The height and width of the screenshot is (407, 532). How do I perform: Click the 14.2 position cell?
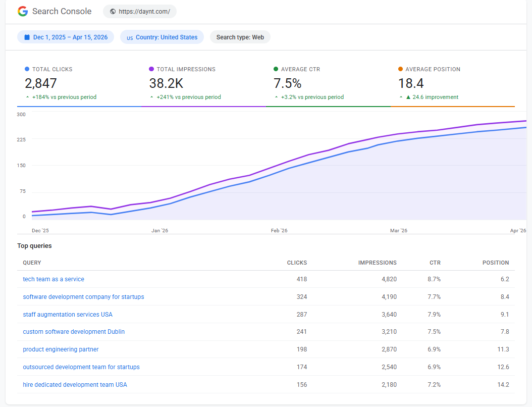pyautogui.click(x=503, y=385)
